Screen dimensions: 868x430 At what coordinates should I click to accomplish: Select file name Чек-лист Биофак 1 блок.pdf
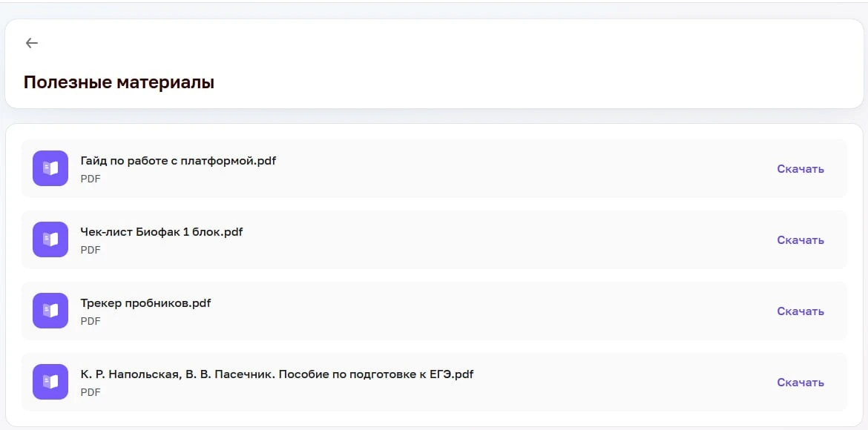(x=162, y=232)
